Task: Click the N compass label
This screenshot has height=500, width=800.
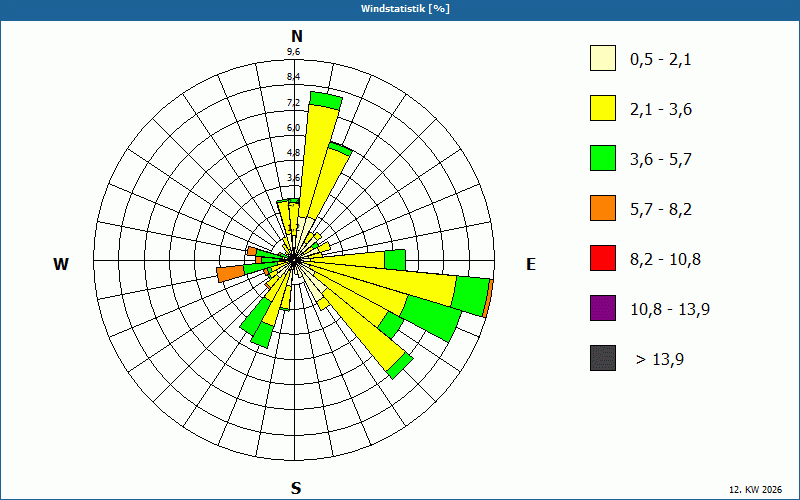Action: [x=296, y=36]
